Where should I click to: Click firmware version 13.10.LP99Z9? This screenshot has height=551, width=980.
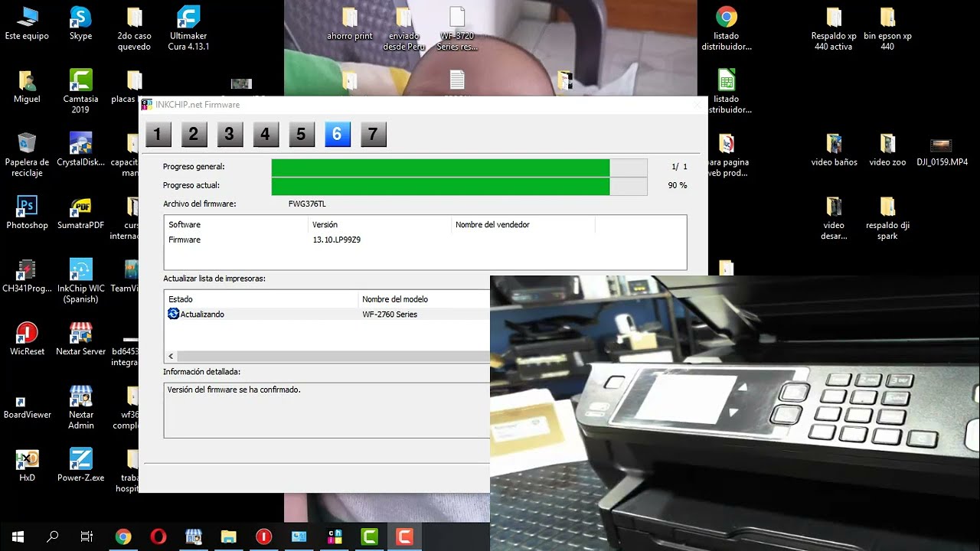pyautogui.click(x=337, y=240)
